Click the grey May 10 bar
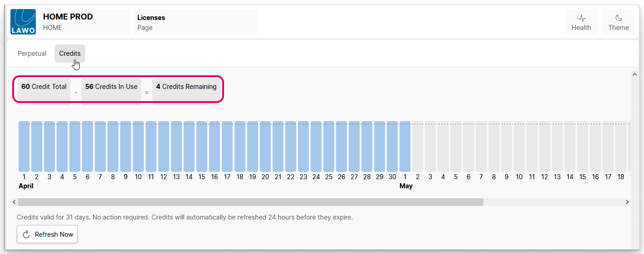 point(519,147)
